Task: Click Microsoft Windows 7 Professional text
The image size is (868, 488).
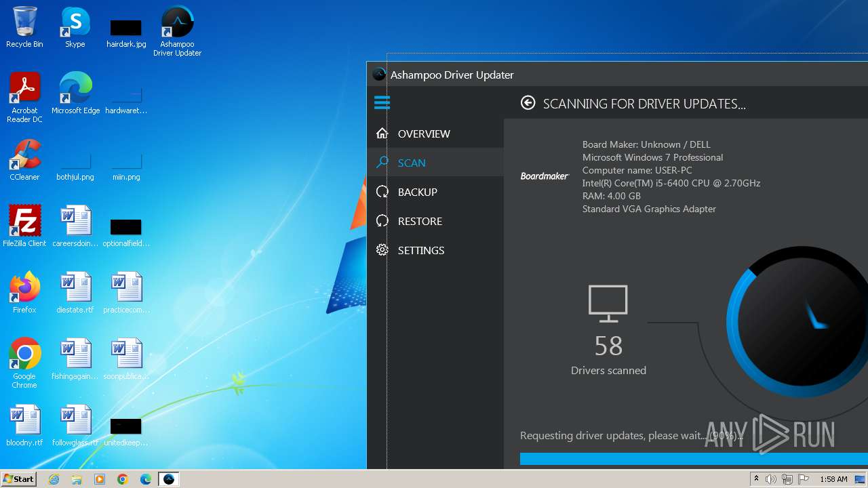Action: pos(652,157)
